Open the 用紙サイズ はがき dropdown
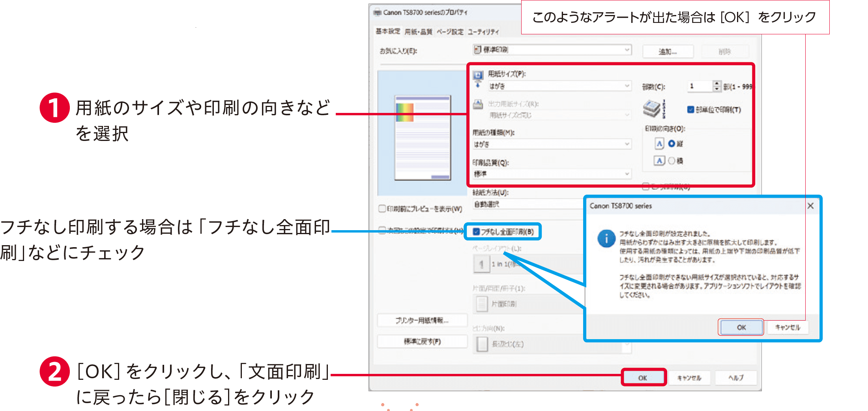 [x=559, y=86]
